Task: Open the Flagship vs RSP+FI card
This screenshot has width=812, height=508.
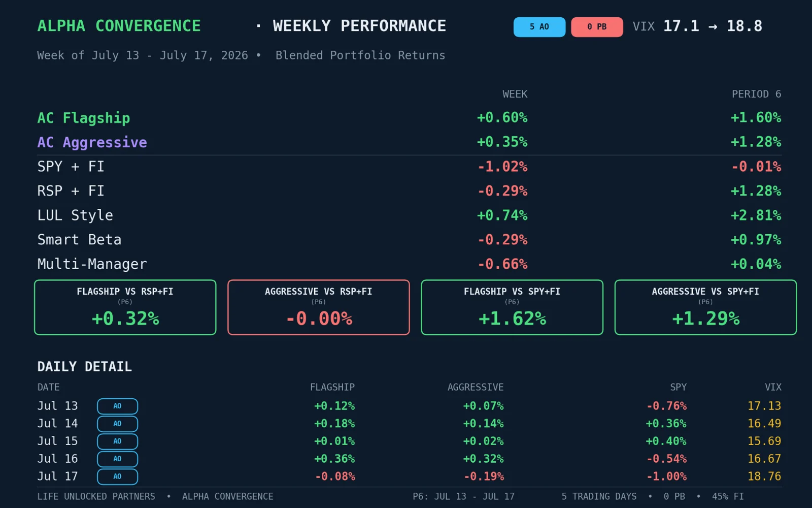Action: click(125, 307)
